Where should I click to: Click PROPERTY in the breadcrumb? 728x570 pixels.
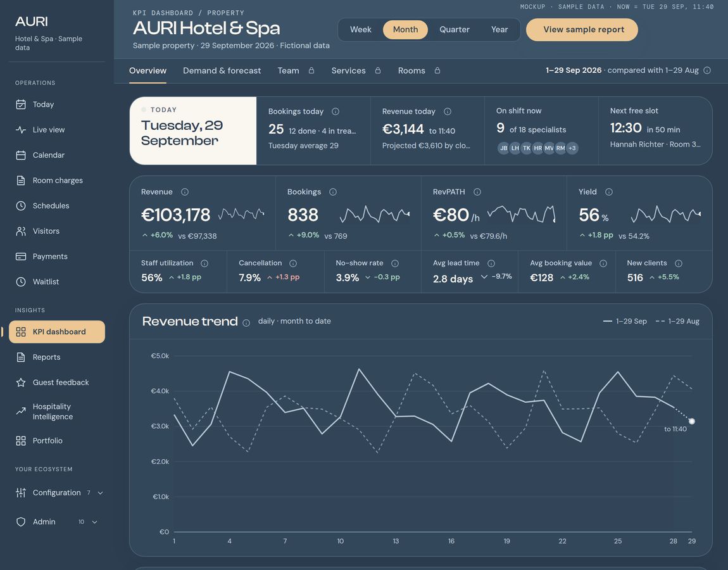225,13
